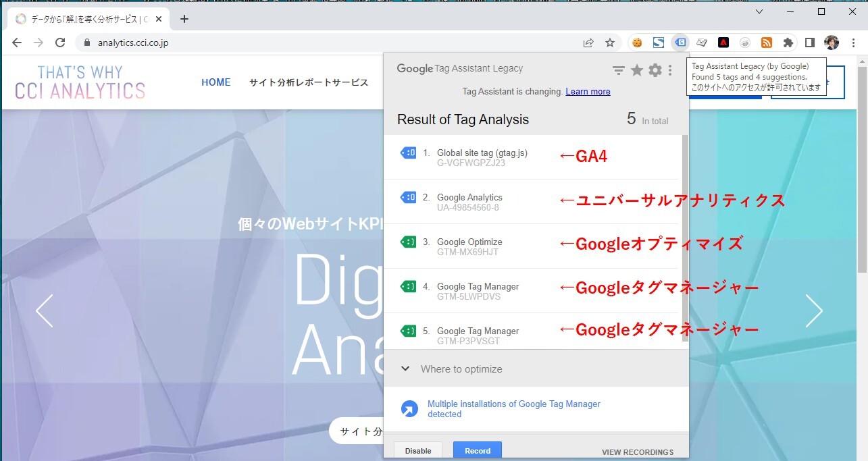The width and height of the screenshot is (868, 461).
Task: Click the favorite star in Tag Assistant
Action: (637, 70)
